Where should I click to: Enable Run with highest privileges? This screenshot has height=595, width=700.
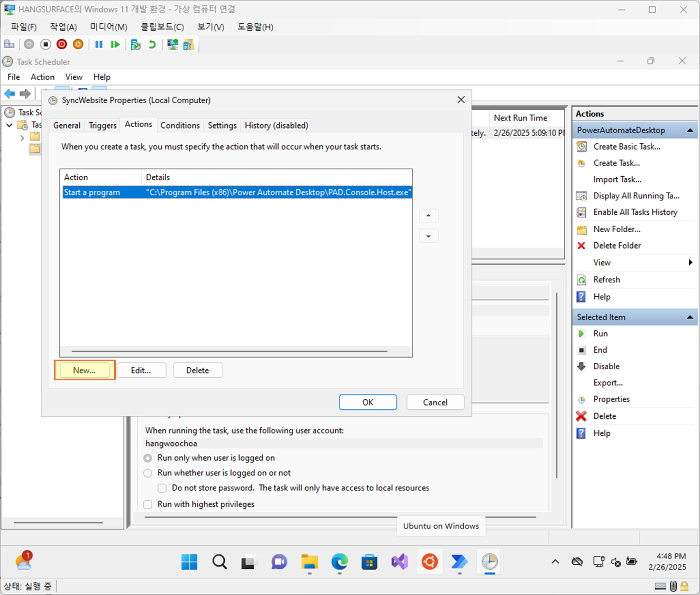tap(148, 505)
